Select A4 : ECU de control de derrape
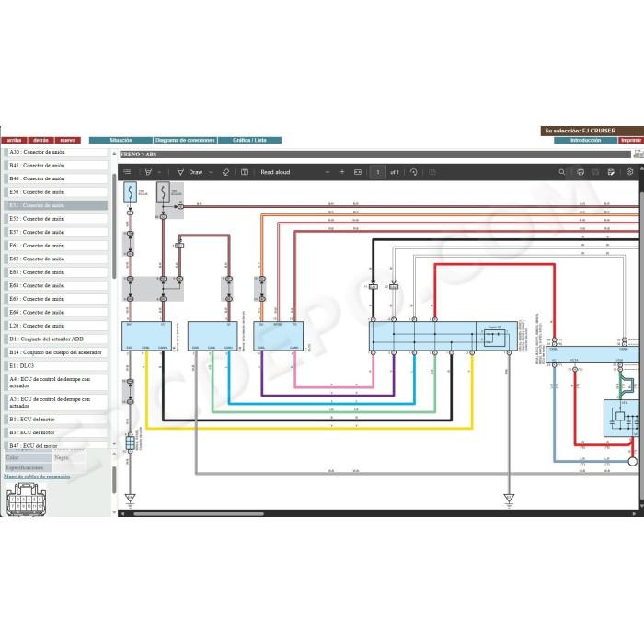The image size is (644, 644). [57, 383]
